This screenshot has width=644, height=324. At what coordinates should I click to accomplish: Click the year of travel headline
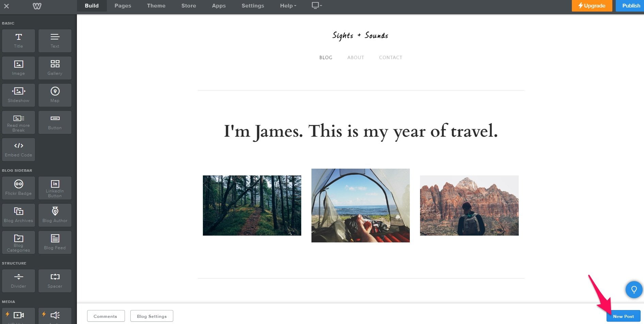361,131
